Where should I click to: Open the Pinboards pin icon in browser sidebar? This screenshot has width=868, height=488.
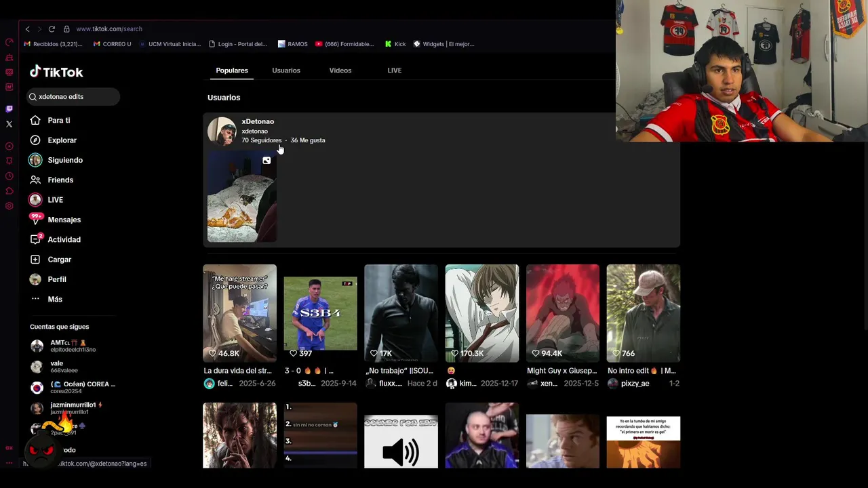click(x=9, y=161)
